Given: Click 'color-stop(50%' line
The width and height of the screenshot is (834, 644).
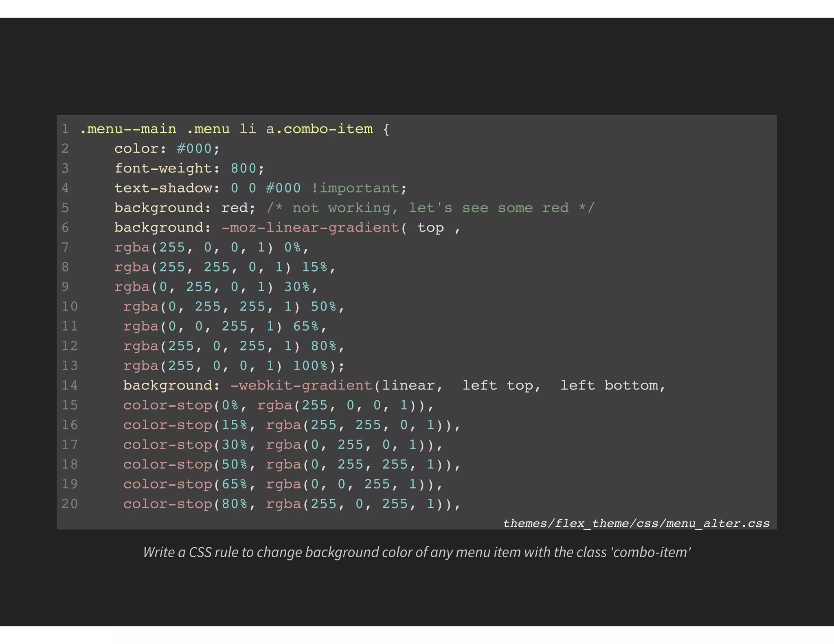Looking at the screenshot, I should point(292,464).
